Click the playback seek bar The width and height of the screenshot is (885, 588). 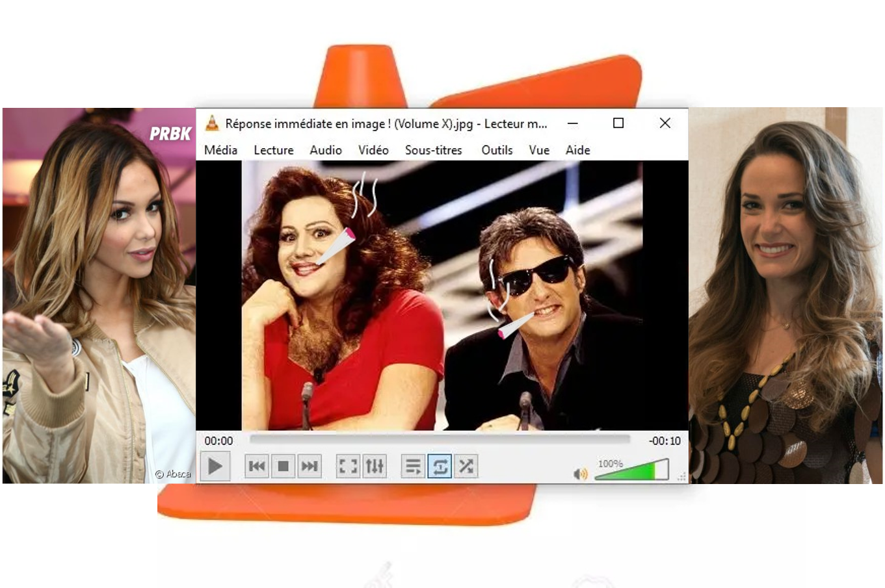(x=440, y=440)
